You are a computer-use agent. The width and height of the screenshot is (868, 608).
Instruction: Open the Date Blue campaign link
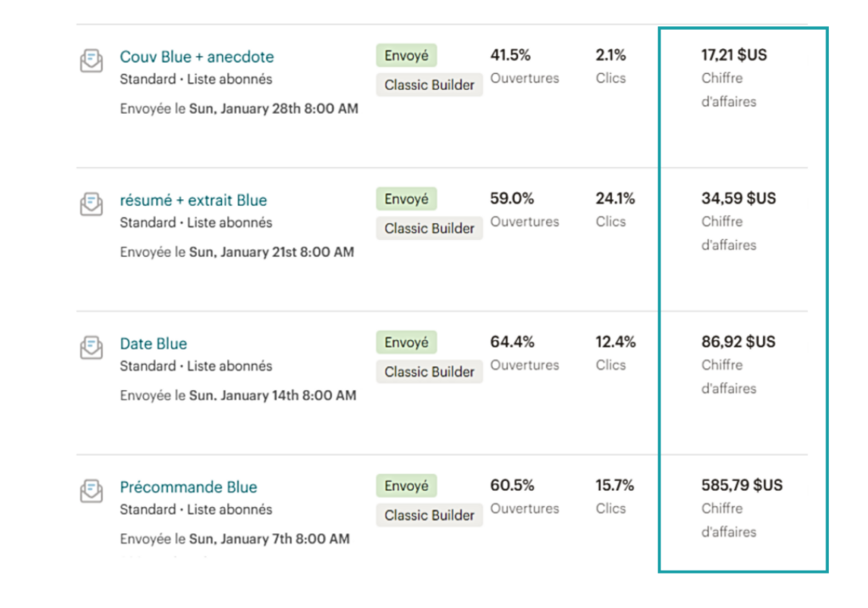pyautogui.click(x=153, y=343)
